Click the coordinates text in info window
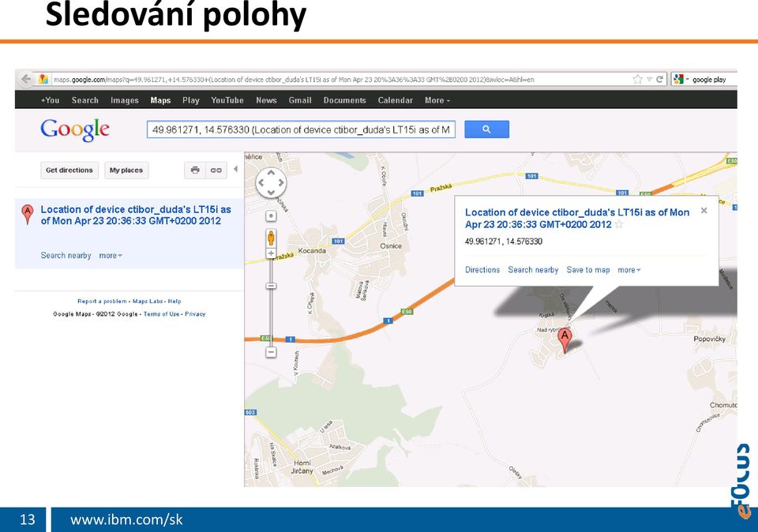Viewport: 758px width, 532px height. (x=504, y=241)
